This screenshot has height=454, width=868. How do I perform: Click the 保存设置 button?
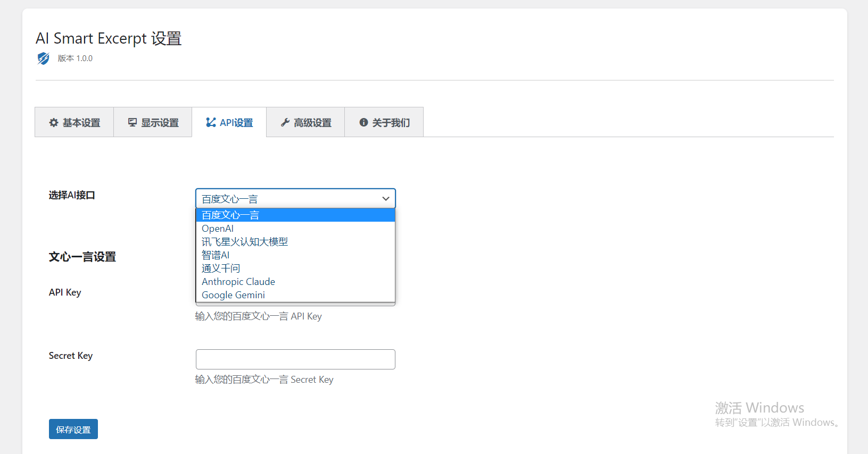tap(73, 429)
